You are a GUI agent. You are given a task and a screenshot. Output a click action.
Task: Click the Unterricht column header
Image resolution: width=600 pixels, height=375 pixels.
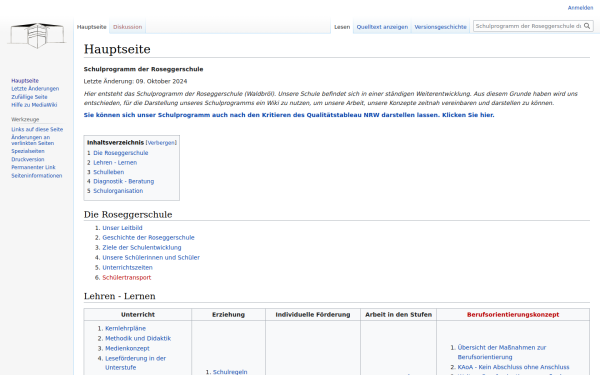(x=138, y=315)
